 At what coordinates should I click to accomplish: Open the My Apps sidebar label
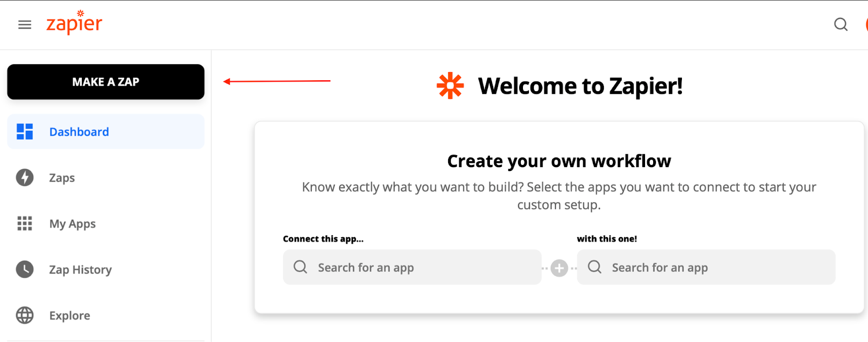pos(73,224)
